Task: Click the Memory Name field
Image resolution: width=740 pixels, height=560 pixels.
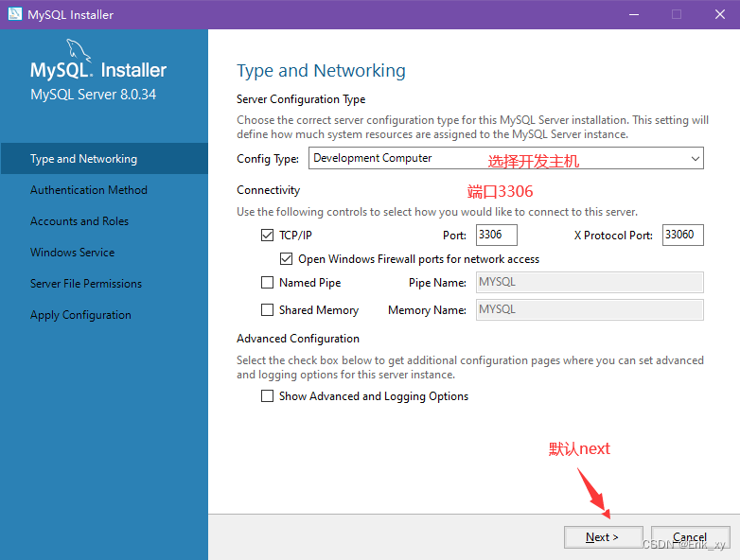Action: coord(590,309)
